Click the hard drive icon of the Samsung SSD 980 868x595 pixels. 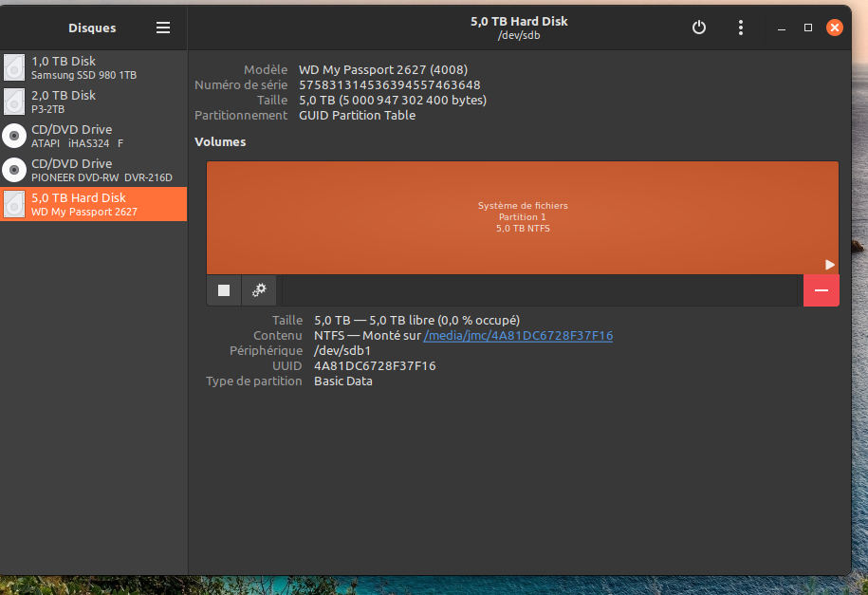tap(14, 67)
